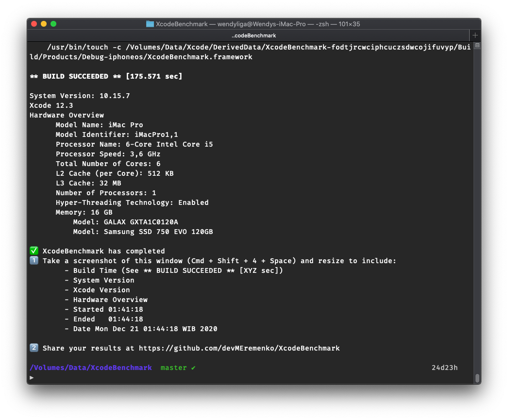Click Processor Name: 6-Core Intel Core i5
The height and width of the screenshot is (420, 508).
pyautogui.click(x=134, y=144)
